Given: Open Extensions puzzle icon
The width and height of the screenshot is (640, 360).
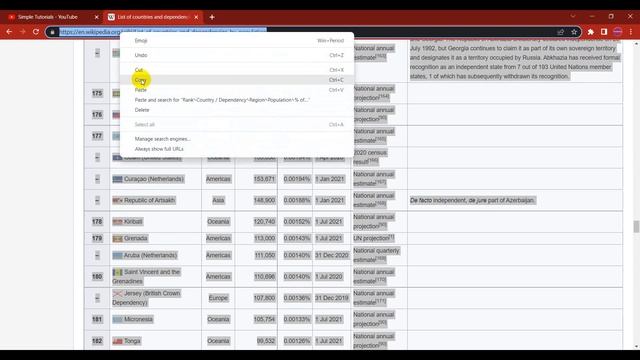Looking at the screenshot, I should coord(591,32).
